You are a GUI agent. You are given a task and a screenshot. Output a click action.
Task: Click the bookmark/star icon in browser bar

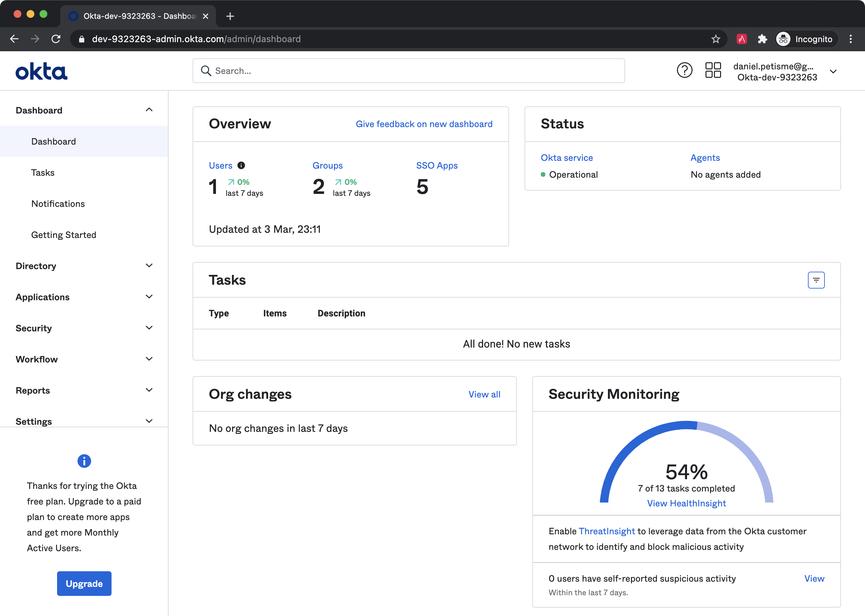click(x=717, y=38)
